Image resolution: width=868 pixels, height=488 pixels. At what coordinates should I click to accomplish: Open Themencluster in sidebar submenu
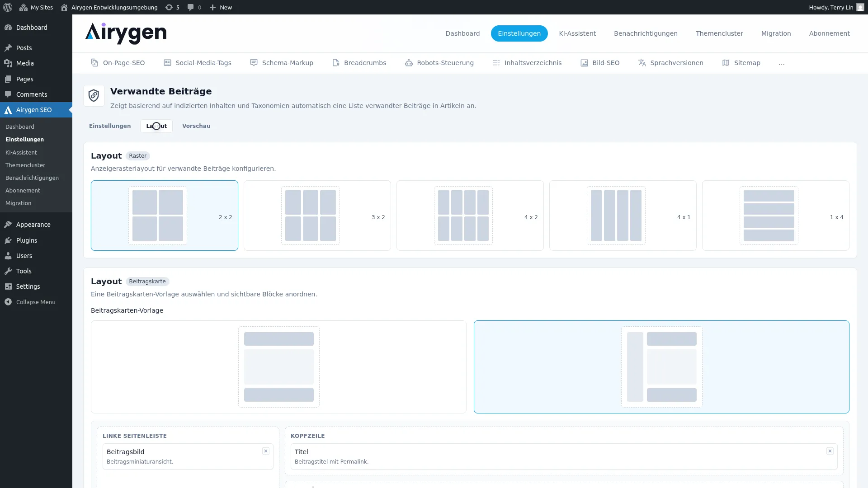tap(25, 165)
